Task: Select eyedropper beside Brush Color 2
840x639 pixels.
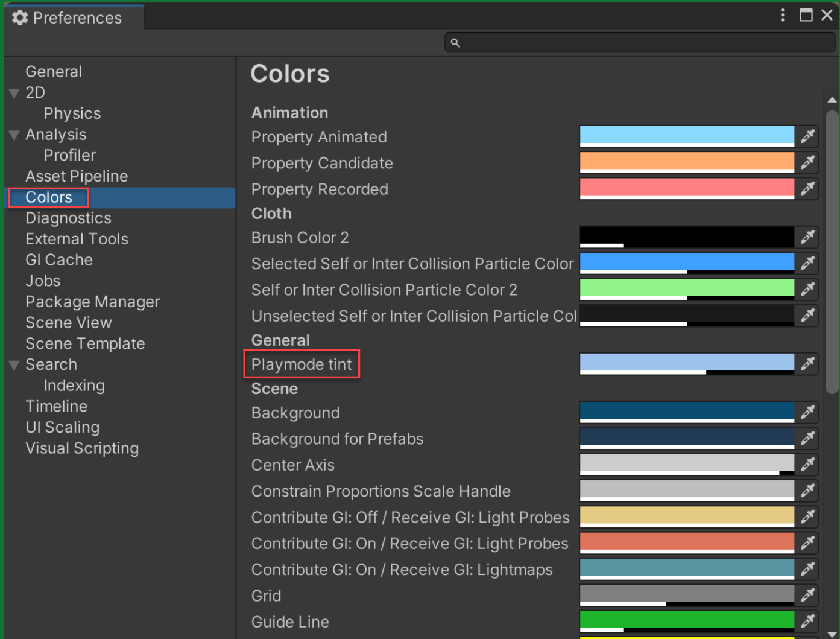Action: click(807, 237)
